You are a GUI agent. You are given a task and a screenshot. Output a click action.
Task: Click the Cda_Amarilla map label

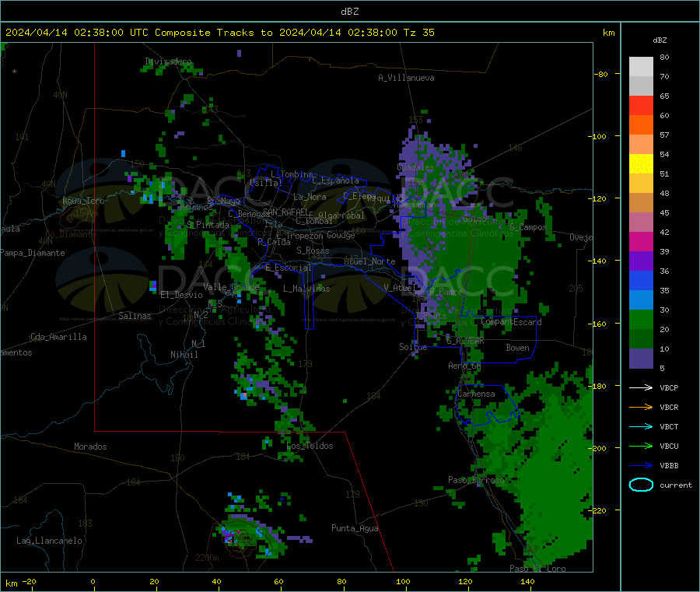click(x=58, y=337)
